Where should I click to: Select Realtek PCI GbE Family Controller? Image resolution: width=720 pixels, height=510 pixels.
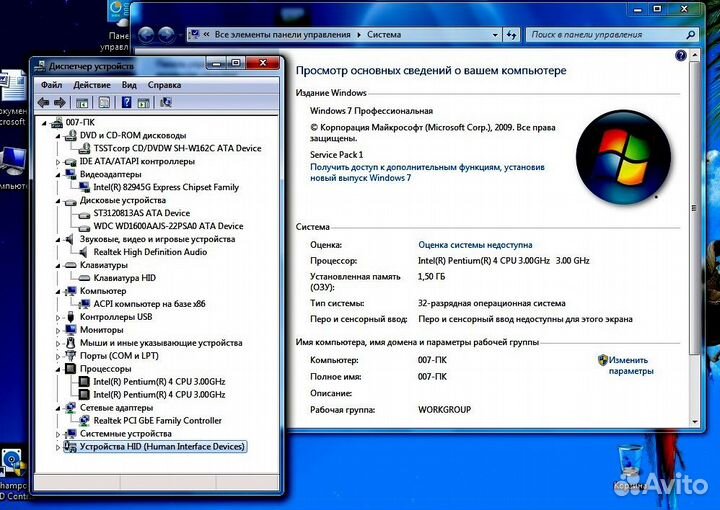point(157,420)
